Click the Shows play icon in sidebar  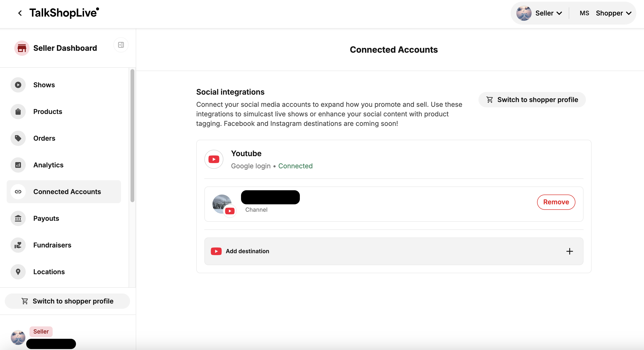point(18,85)
